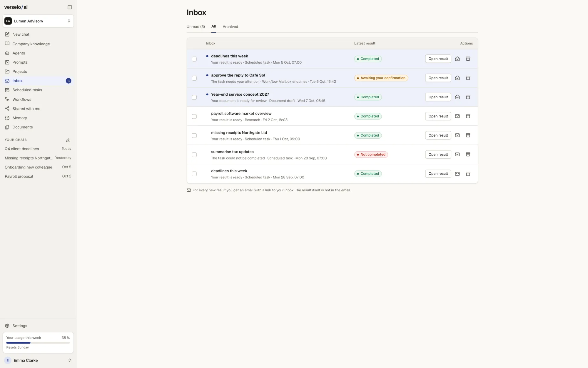Open Documents in the sidebar
Viewport: 588px width, 368px height.
[x=38, y=127]
